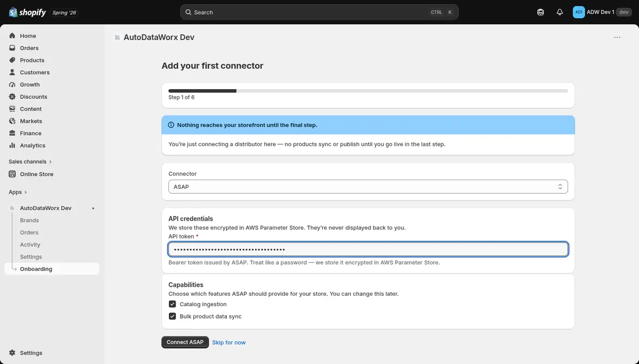639x364 pixels.
Task: Click the Step 1 of 6 progress bar
Action: pos(368,91)
